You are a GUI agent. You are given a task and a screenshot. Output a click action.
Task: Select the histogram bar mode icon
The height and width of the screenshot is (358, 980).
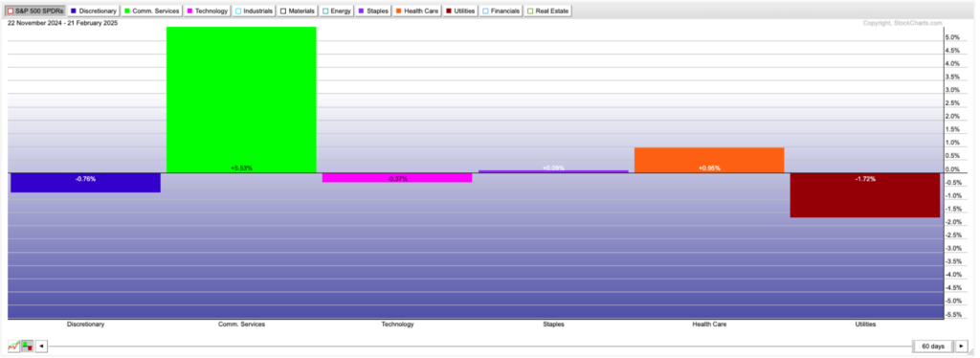[27, 347]
